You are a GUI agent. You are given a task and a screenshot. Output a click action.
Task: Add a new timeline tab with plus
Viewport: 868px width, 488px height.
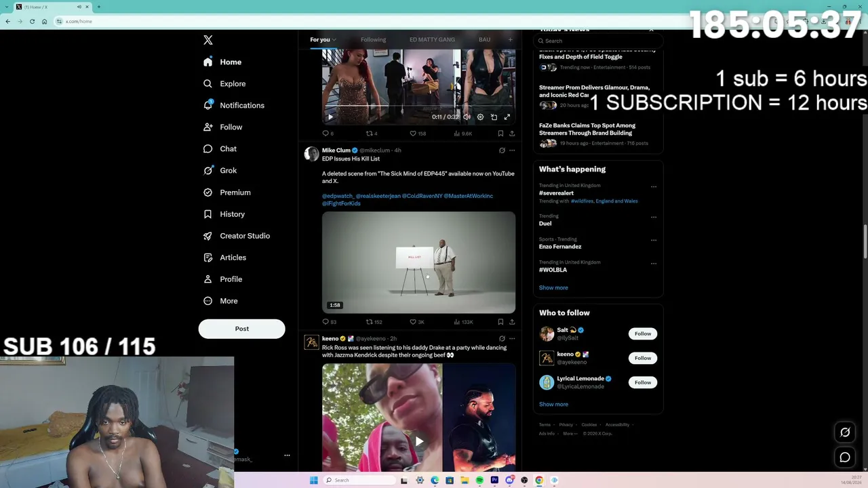point(510,39)
